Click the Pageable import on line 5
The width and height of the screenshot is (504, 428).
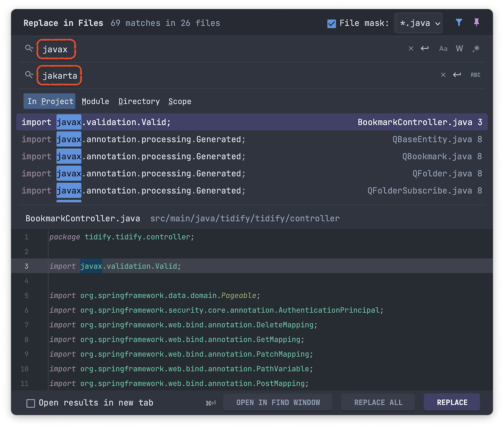(155, 295)
